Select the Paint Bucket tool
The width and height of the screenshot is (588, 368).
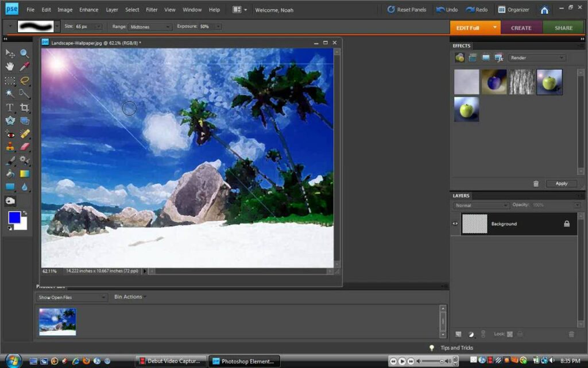pyautogui.click(x=10, y=174)
